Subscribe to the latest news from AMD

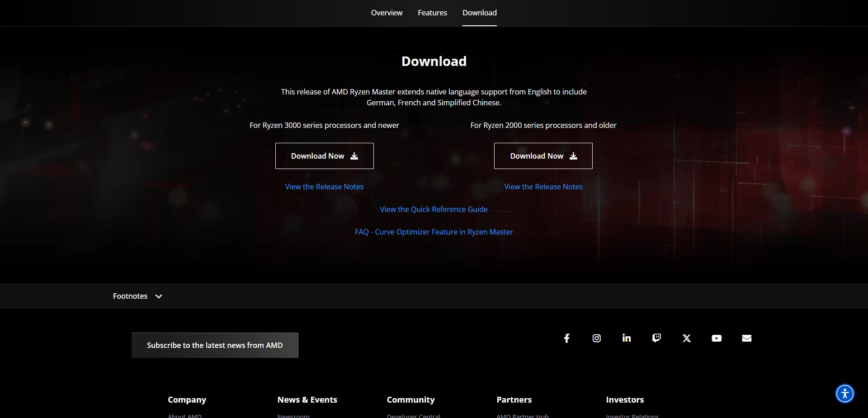pyautogui.click(x=215, y=345)
